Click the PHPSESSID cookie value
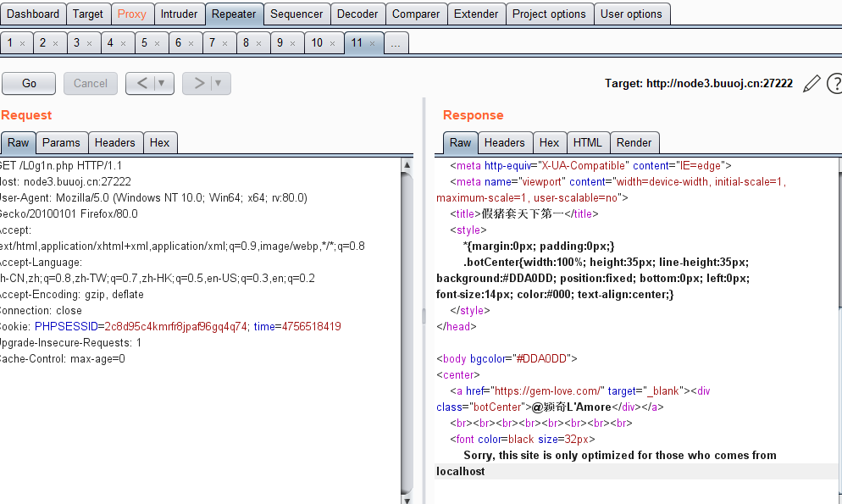The height and width of the screenshot is (504, 842). tap(175, 327)
